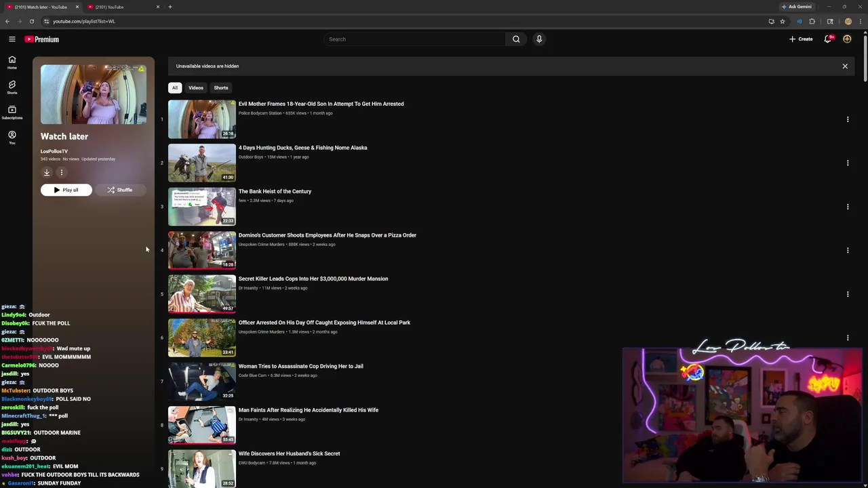Open Code Blue Cam channel name
Viewport: 868px width, 488px height.
click(x=252, y=375)
